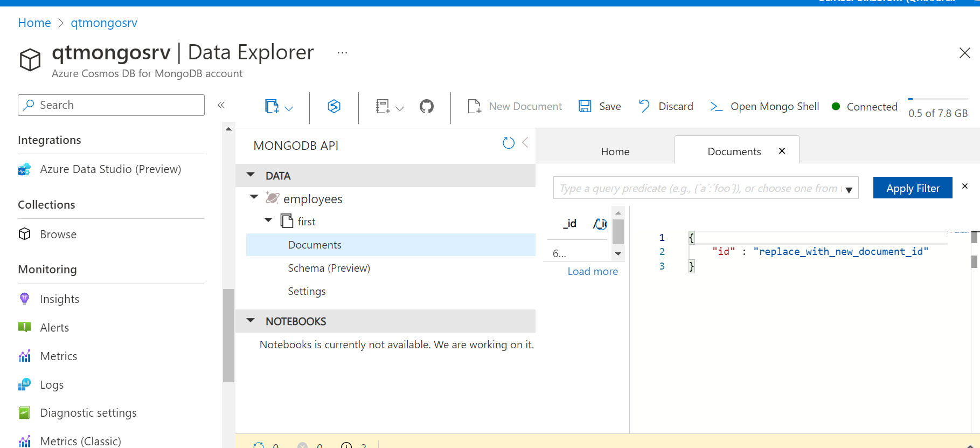Select Settings under first collection
The width and height of the screenshot is (980, 448).
(x=307, y=291)
